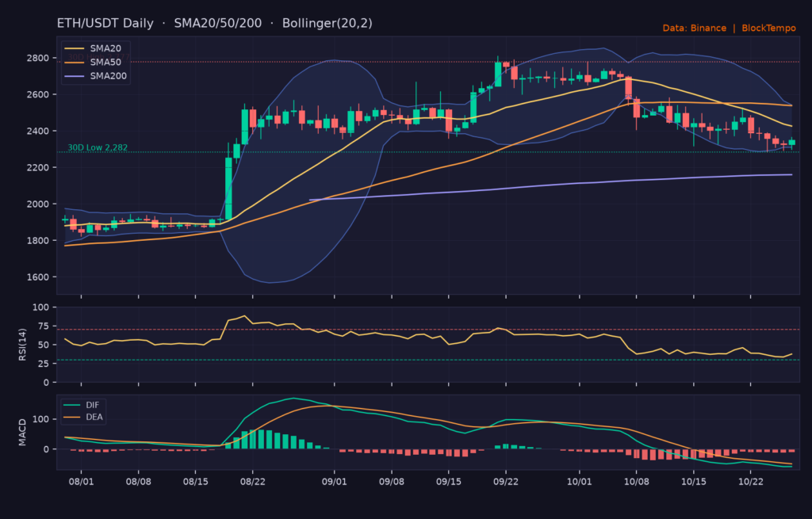Image resolution: width=812 pixels, height=519 pixels.
Task: Click the purple SMA200 legend line swatch
Action: (74, 77)
